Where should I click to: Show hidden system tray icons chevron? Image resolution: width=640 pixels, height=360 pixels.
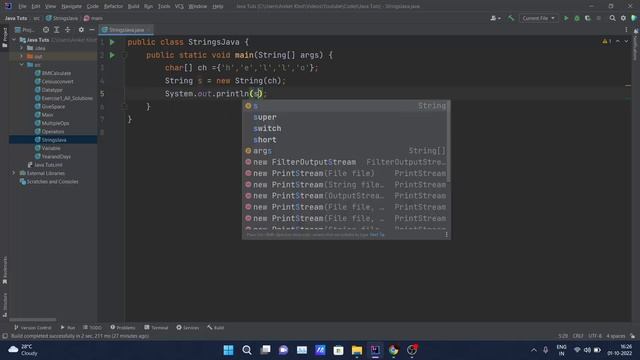(533, 350)
